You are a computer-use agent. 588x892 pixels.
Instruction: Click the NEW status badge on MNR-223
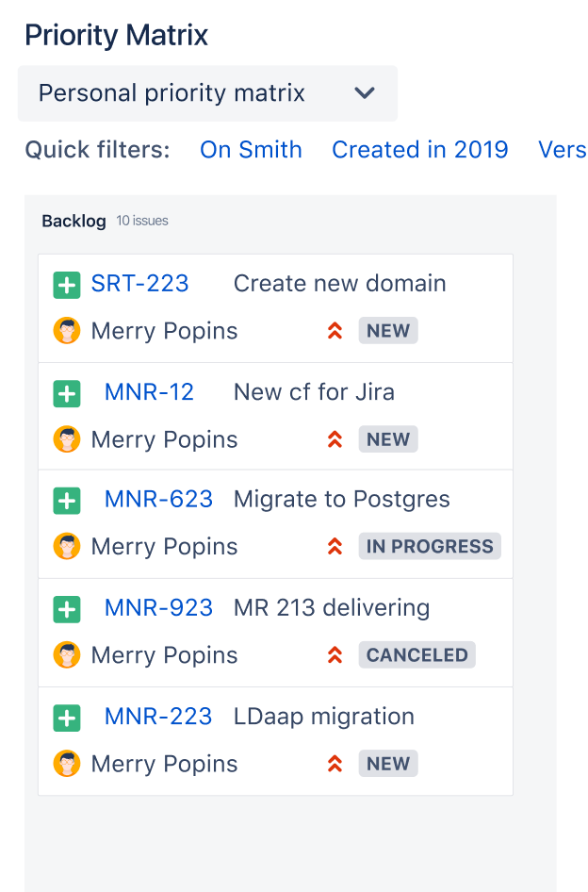388,764
